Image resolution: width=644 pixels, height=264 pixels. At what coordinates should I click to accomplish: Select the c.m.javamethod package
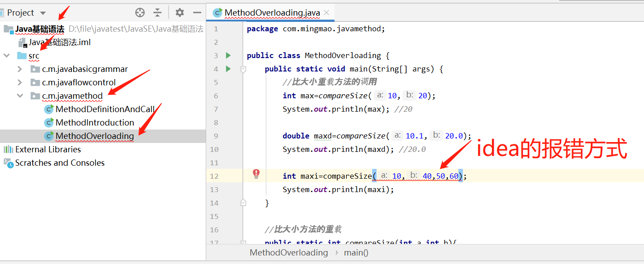(x=72, y=96)
